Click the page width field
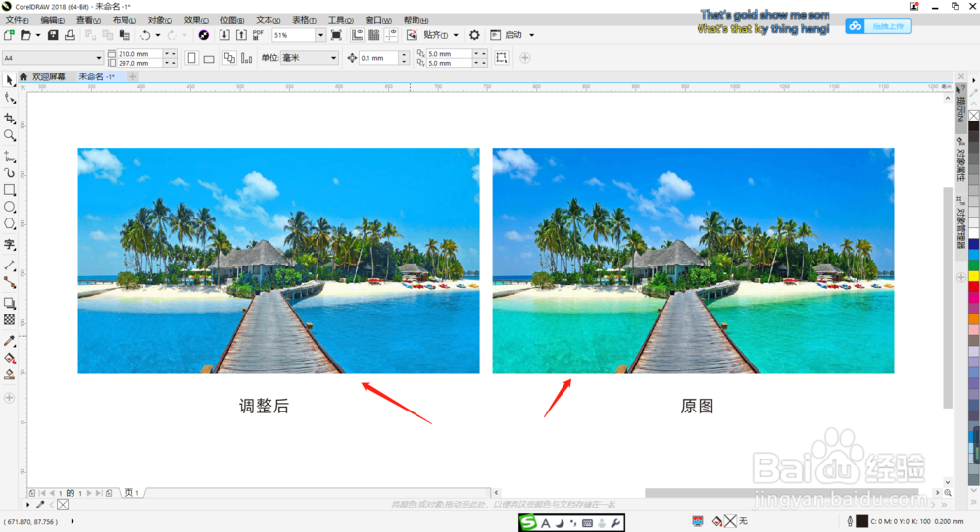 [139, 54]
